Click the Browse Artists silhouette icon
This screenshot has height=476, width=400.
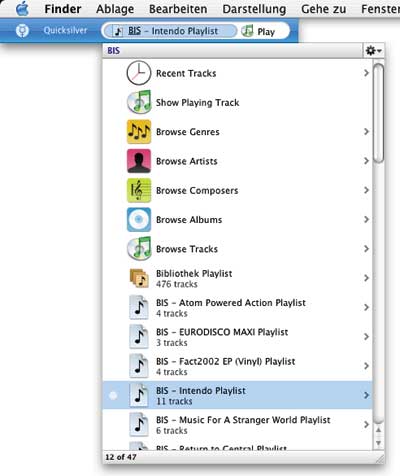coord(139,161)
